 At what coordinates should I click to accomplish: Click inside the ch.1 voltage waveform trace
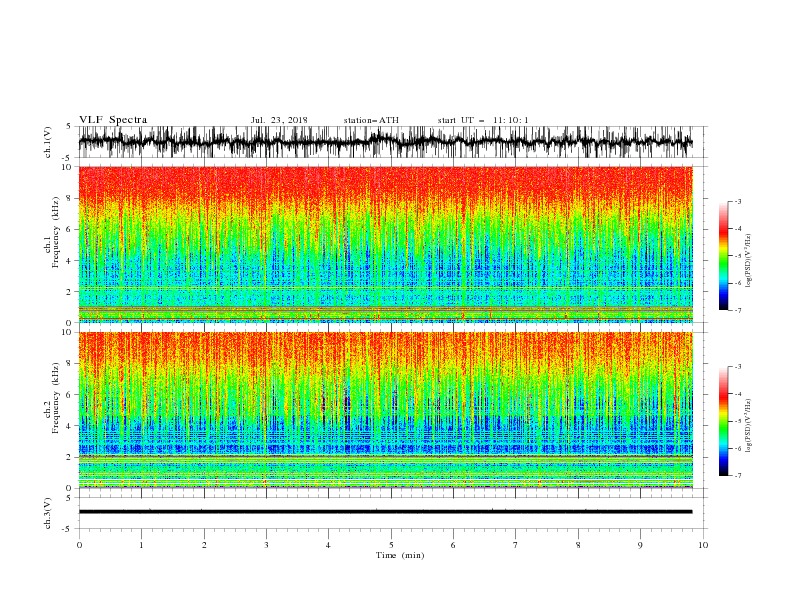(x=385, y=142)
